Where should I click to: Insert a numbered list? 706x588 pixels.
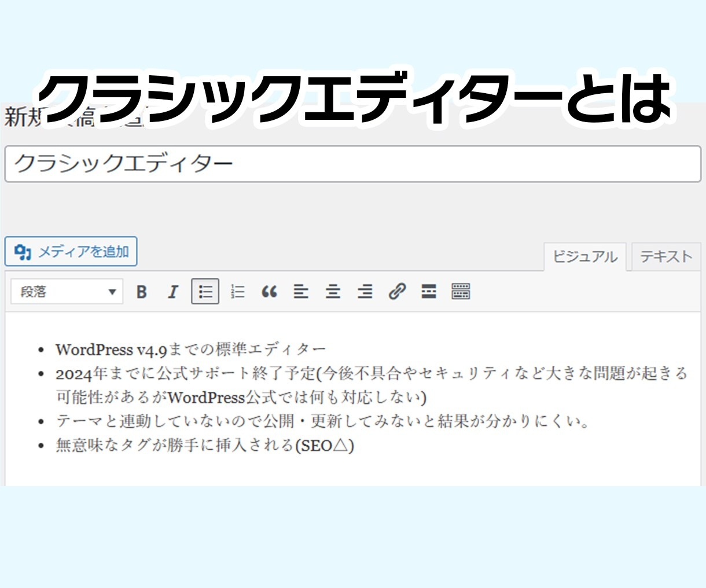[x=237, y=292]
